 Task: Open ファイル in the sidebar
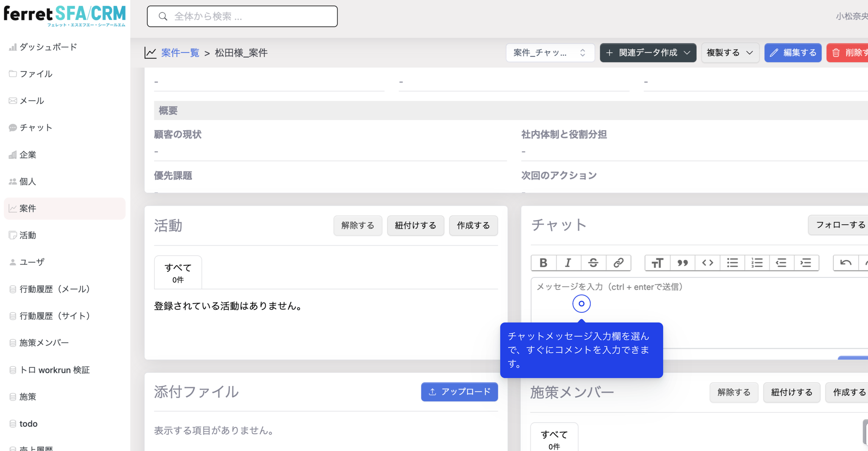click(64, 74)
